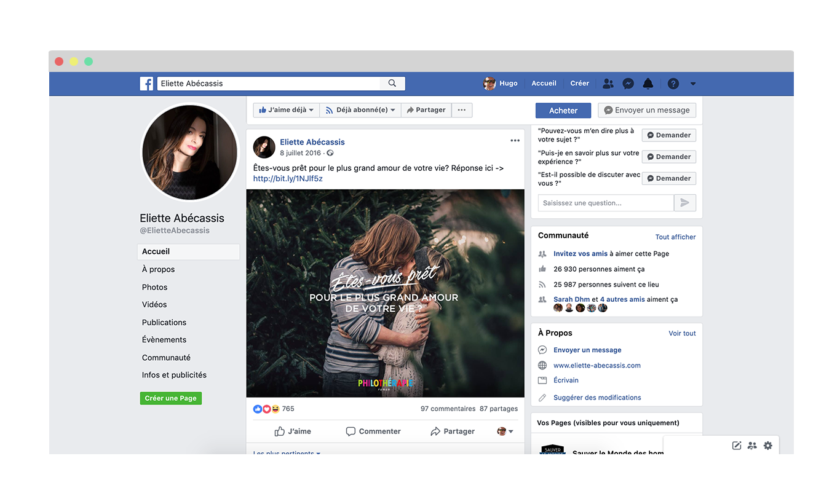This screenshot has height=504, width=840.
Task: Focus the Saisissez une question field
Action: [606, 203]
